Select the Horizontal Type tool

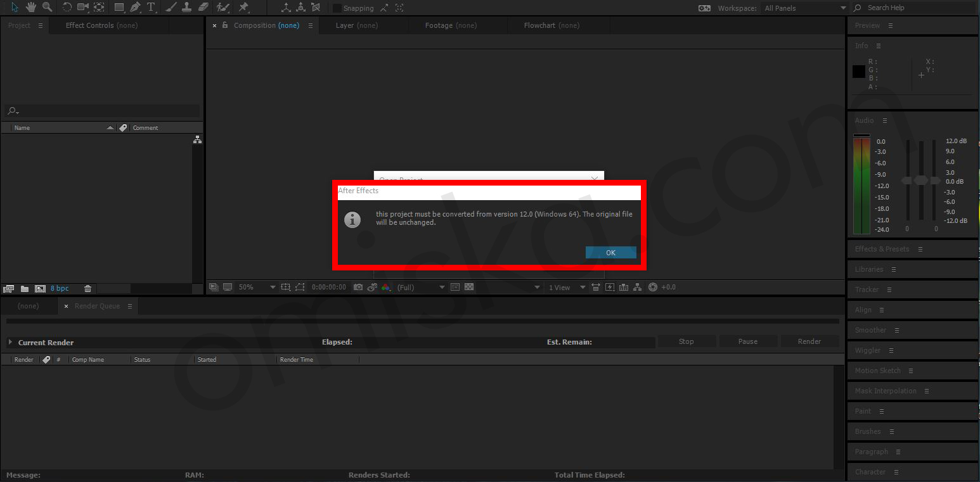151,8
